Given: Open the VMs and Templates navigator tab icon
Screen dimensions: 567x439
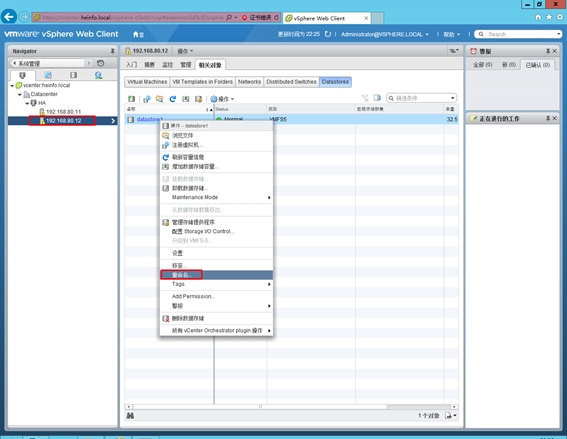Looking at the screenshot, I should click(48, 75).
